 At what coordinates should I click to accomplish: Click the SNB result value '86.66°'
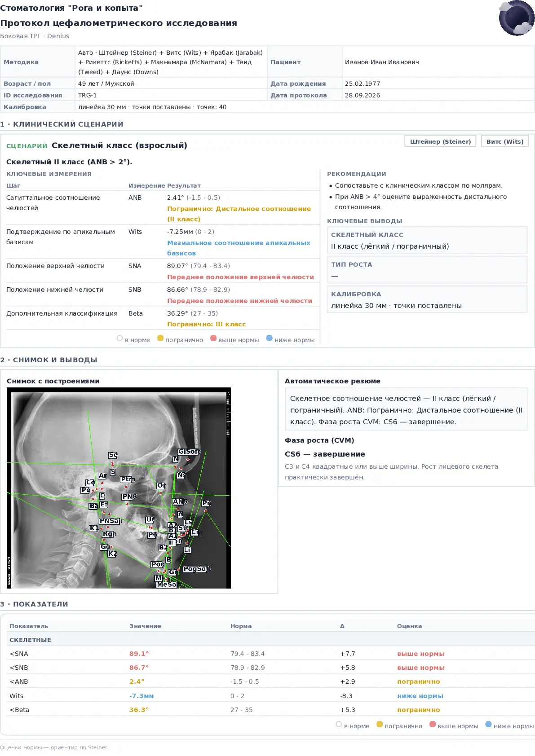[177, 290]
